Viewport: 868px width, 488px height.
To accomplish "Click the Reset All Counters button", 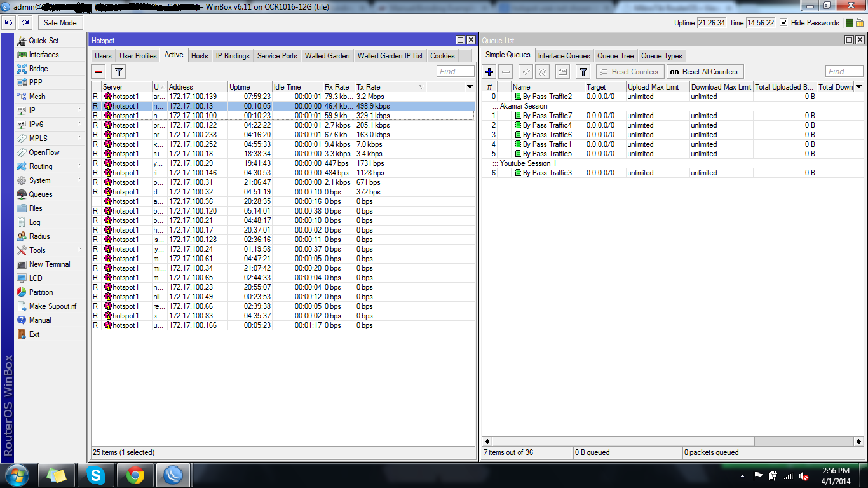I will tap(704, 72).
